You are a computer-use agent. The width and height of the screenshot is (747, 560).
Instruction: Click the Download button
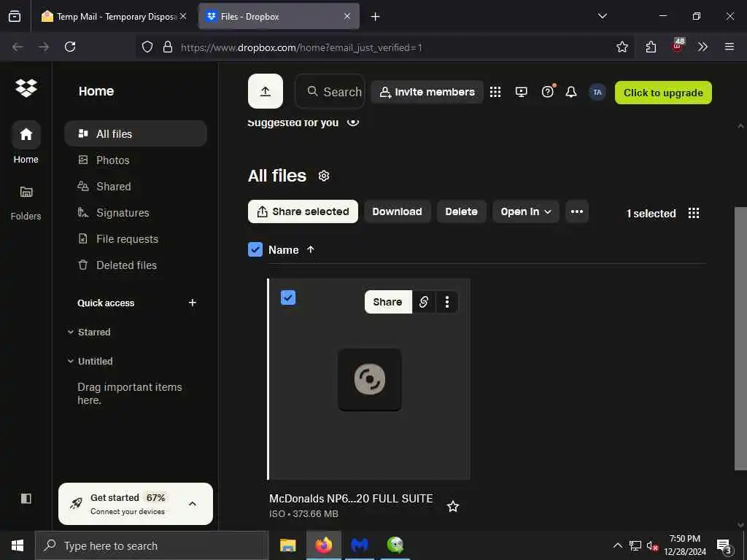pyautogui.click(x=398, y=211)
